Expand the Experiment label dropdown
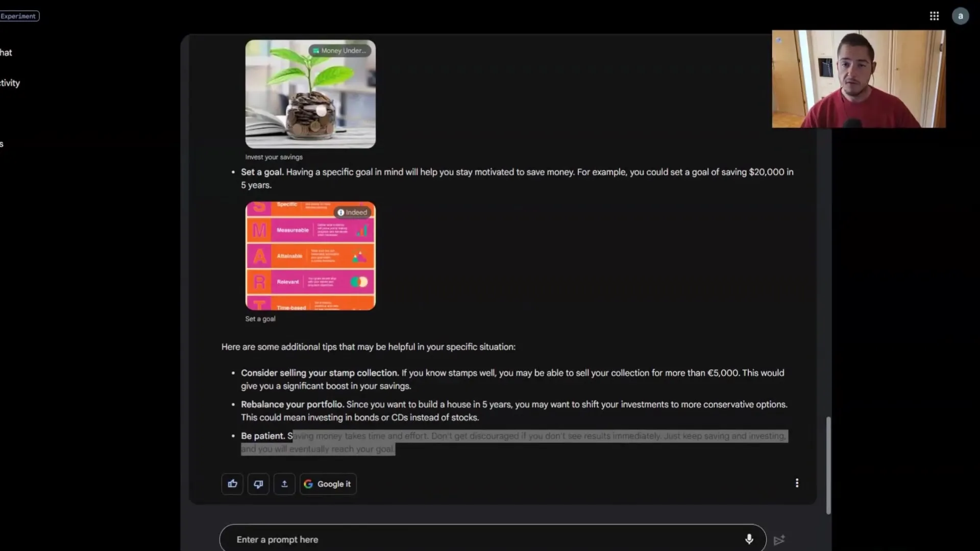This screenshot has height=551, width=980. click(18, 15)
